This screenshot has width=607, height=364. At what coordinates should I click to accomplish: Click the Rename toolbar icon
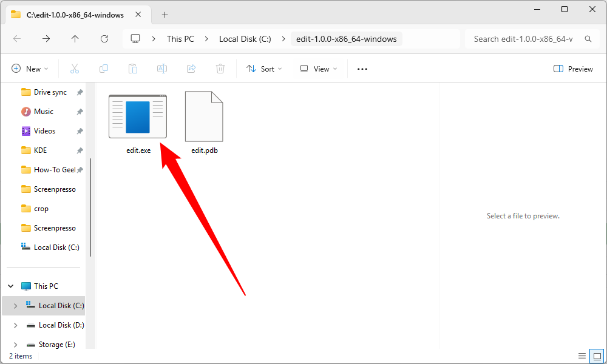(162, 69)
